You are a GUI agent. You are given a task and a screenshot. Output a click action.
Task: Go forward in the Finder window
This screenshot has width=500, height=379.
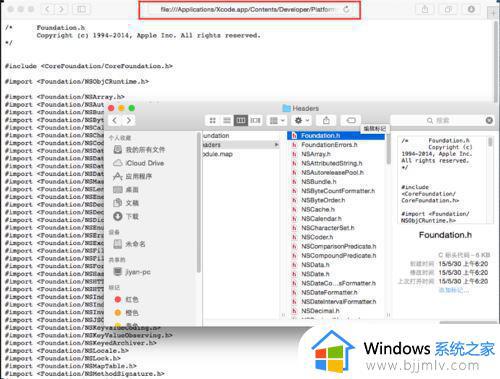pyautogui.click(x=129, y=120)
